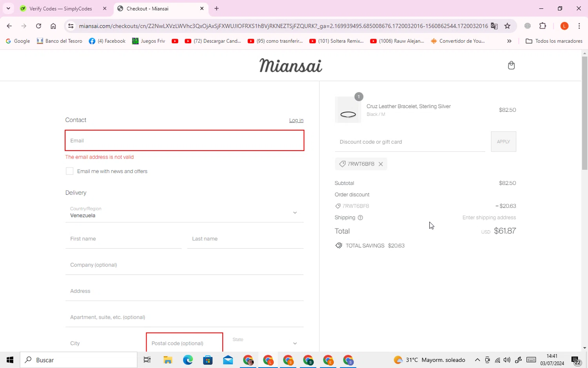This screenshot has height=368, width=588.
Task: Open the Convertidor de You... bookmark
Action: (458, 41)
